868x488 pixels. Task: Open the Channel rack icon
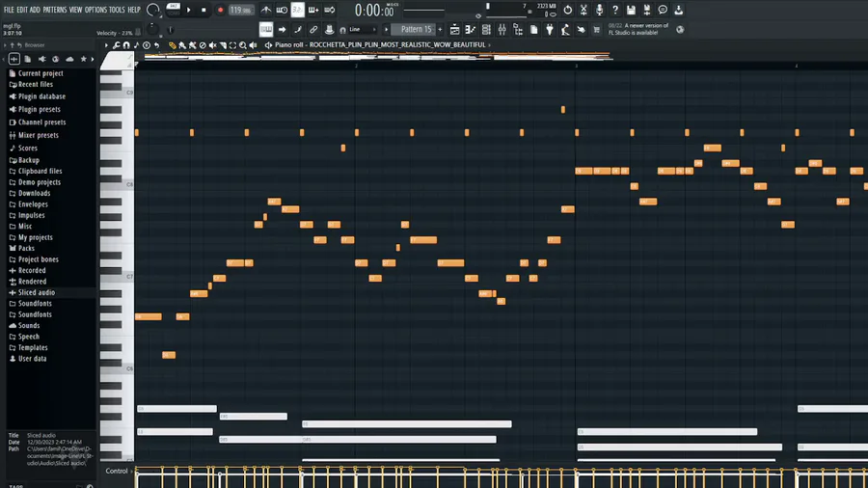(486, 29)
